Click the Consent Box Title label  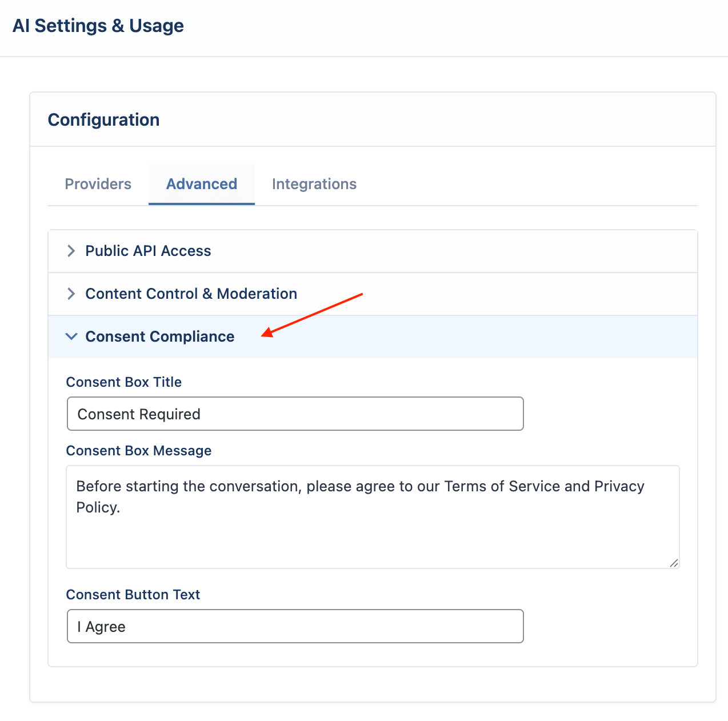coord(124,382)
